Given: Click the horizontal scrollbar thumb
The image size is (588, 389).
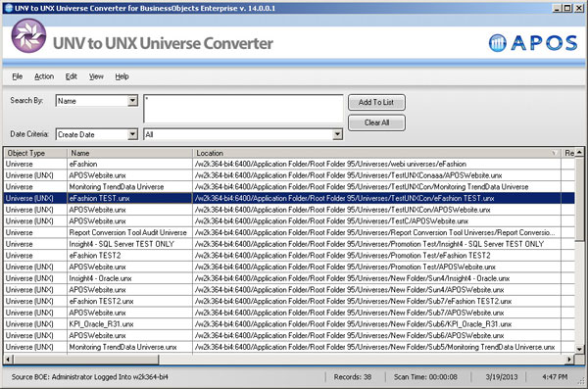Looking at the screenshot, I should pyautogui.click(x=85, y=360).
